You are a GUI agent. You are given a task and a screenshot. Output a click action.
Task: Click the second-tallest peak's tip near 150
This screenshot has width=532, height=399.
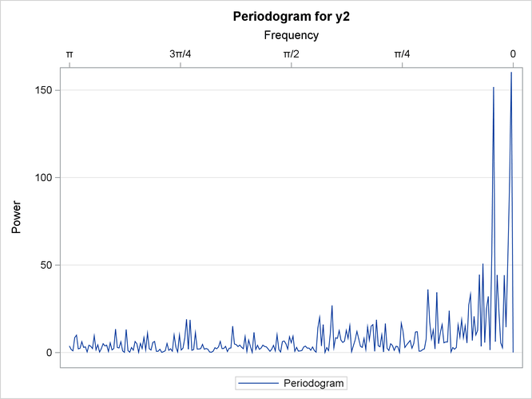point(494,88)
